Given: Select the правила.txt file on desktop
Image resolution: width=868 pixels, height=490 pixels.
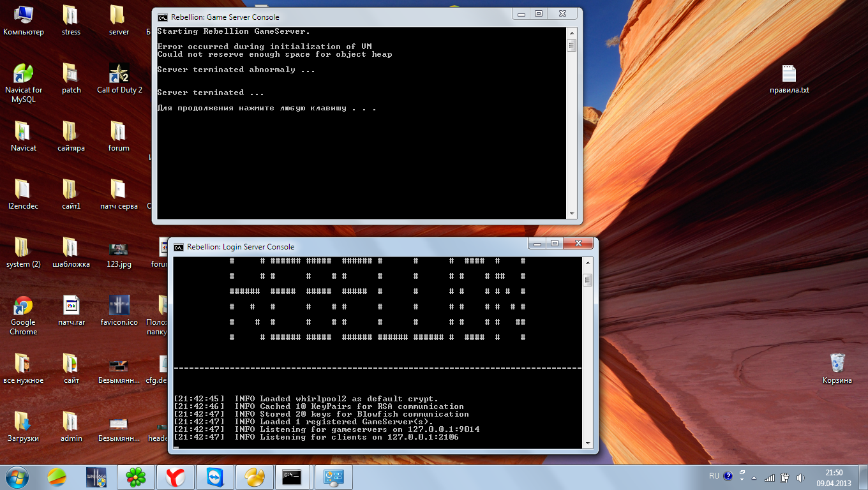Looking at the screenshot, I should (789, 75).
